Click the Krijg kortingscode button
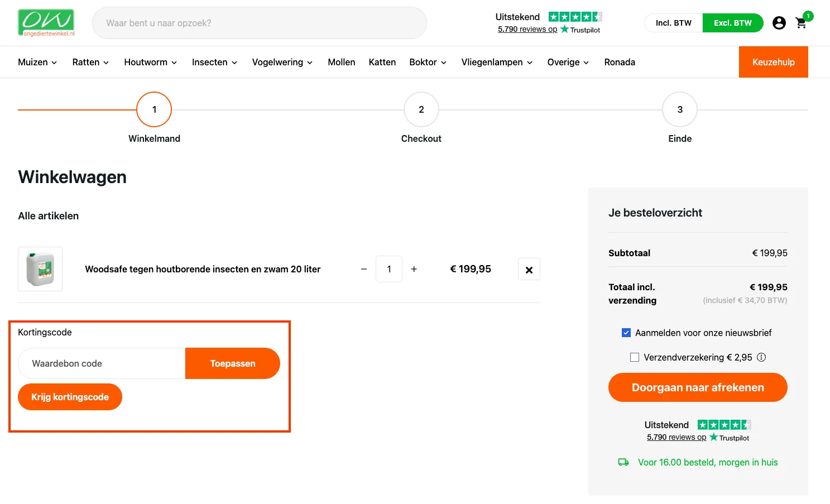Image resolution: width=830 pixels, height=504 pixels. [x=70, y=397]
